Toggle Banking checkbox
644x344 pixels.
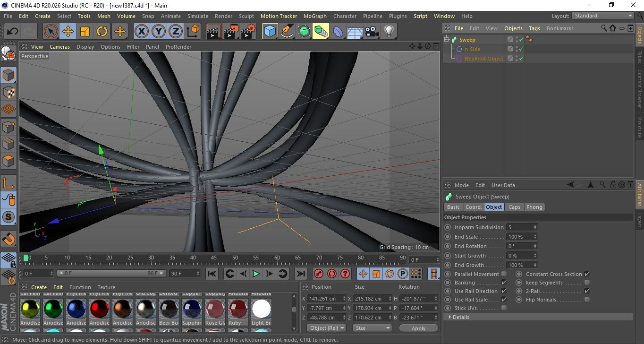[504, 283]
